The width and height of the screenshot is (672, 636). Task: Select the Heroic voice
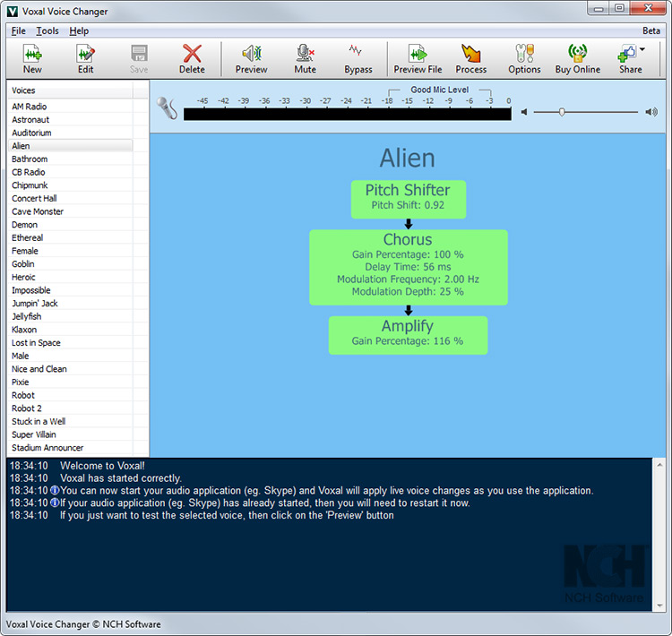point(70,278)
